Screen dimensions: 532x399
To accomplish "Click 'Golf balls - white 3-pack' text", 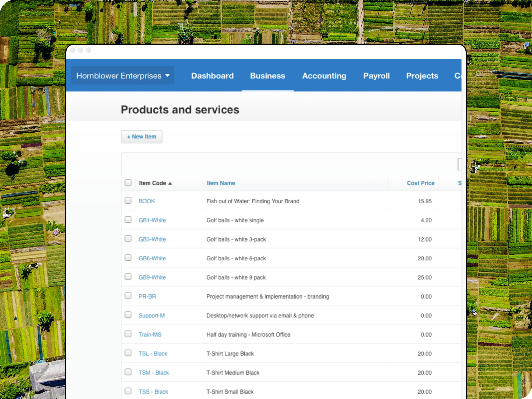I will pyautogui.click(x=236, y=239).
